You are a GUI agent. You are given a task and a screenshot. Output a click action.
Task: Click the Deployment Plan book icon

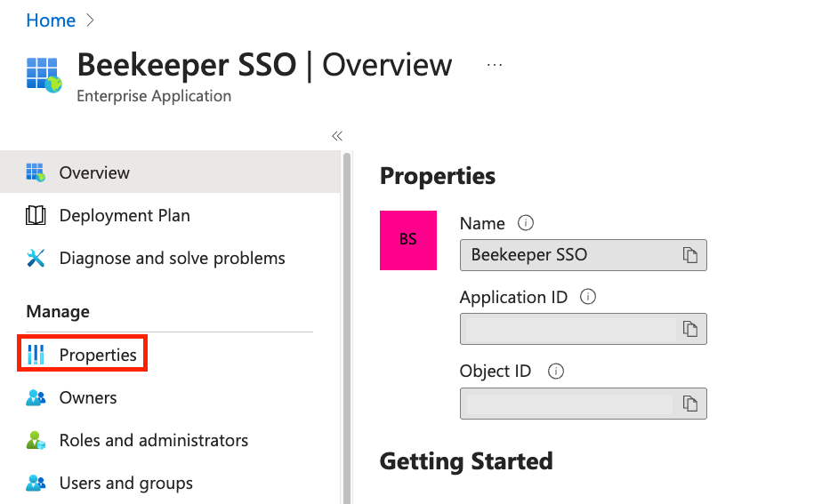pyautogui.click(x=36, y=215)
